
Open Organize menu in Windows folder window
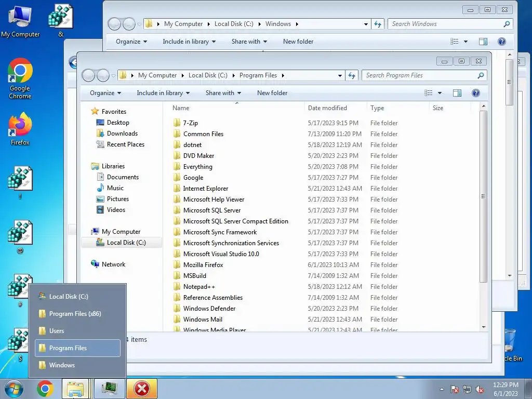(x=131, y=42)
